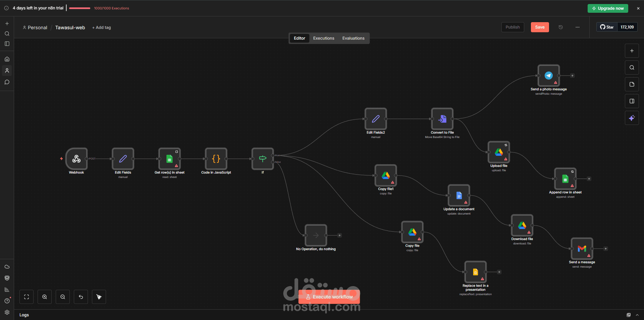Select the Download file node
Image resolution: width=644 pixels, height=320 pixels.
click(522, 225)
